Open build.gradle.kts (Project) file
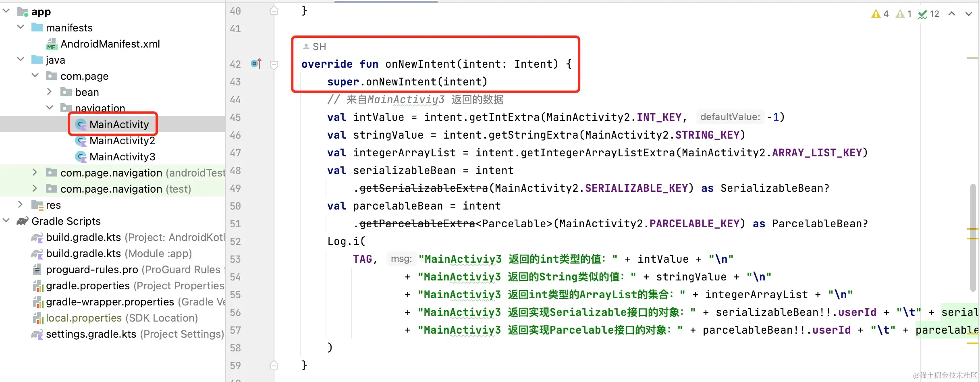The width and height of the screenshot is (980, 382). pyautogui.click(x=135, y=237)
